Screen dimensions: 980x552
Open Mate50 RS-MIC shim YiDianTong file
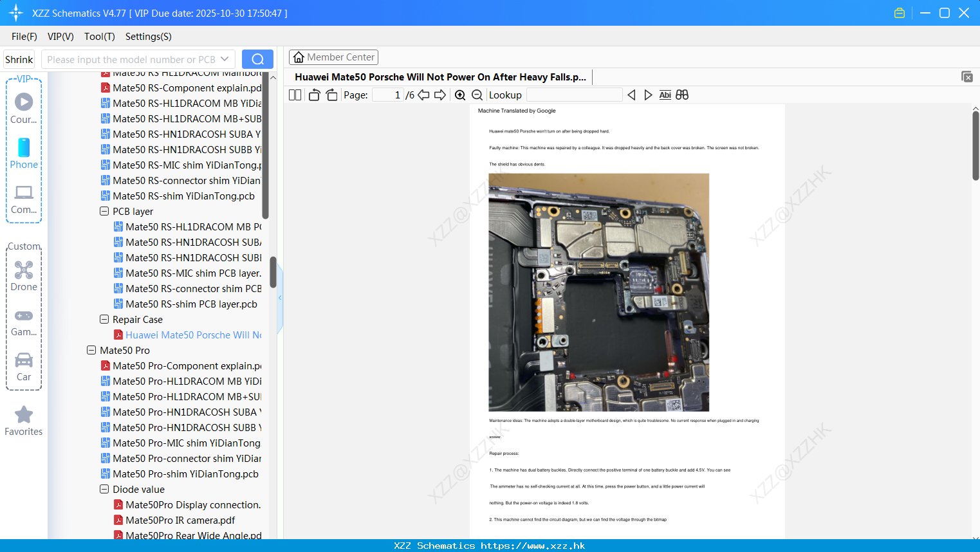pos(181,165)
